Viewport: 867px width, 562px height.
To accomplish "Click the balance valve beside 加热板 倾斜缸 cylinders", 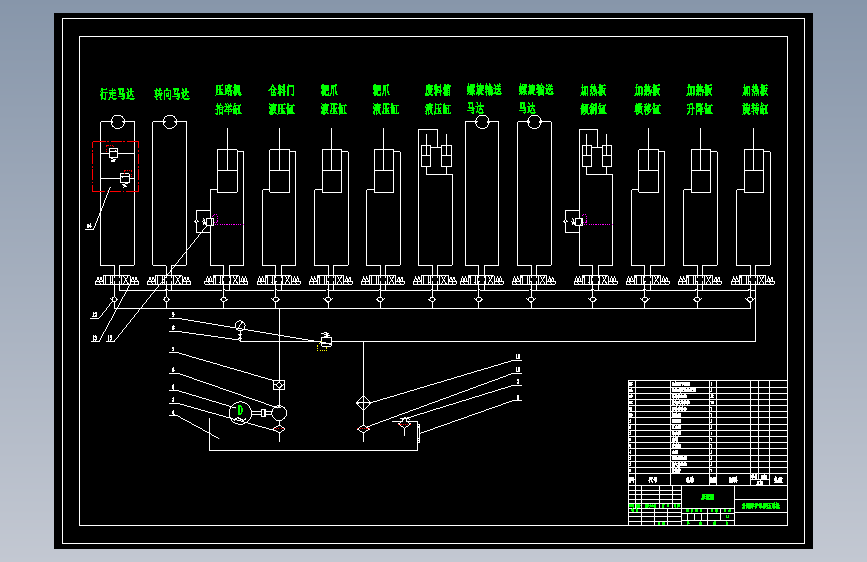I will pyautogui.click(x=574, y=221).
